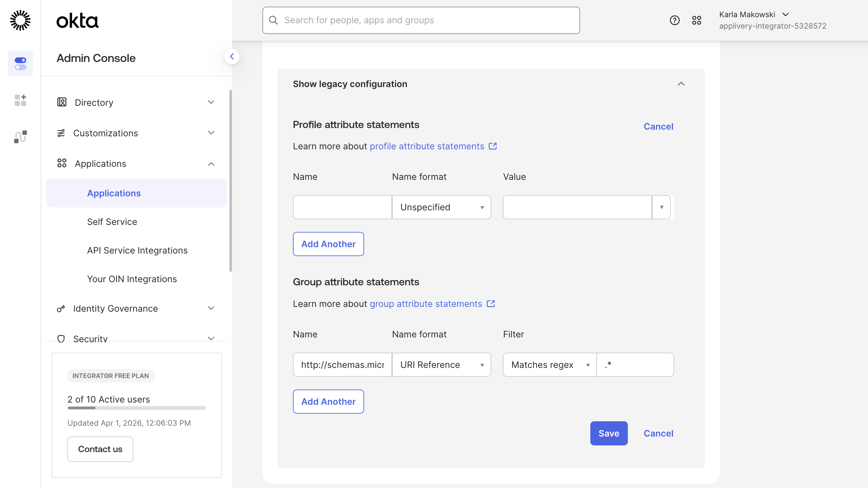Click the Okta sunburst logo icon

[20, 20]
